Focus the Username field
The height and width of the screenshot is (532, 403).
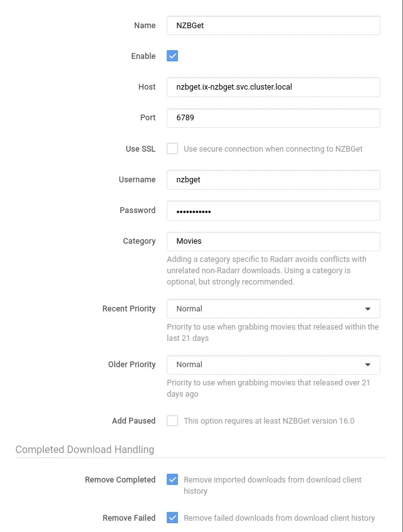[x=273, y=180]
